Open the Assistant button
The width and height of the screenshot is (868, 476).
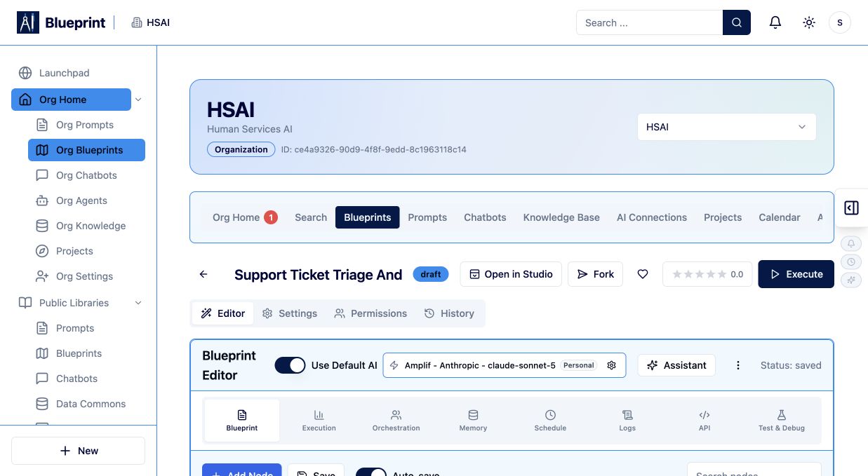point(676,365)
